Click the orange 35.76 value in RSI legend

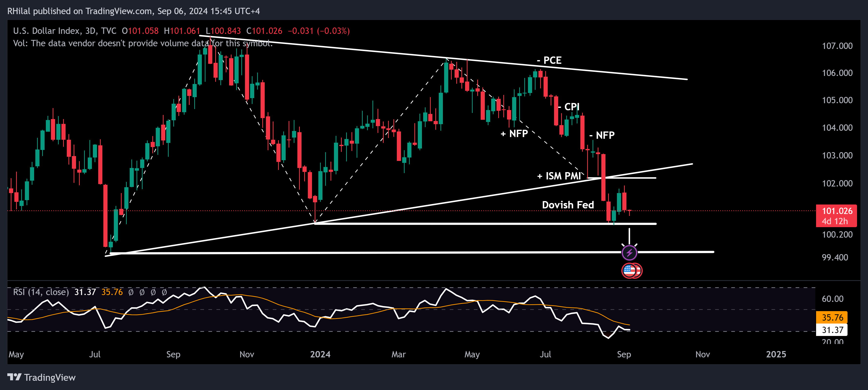112,292
